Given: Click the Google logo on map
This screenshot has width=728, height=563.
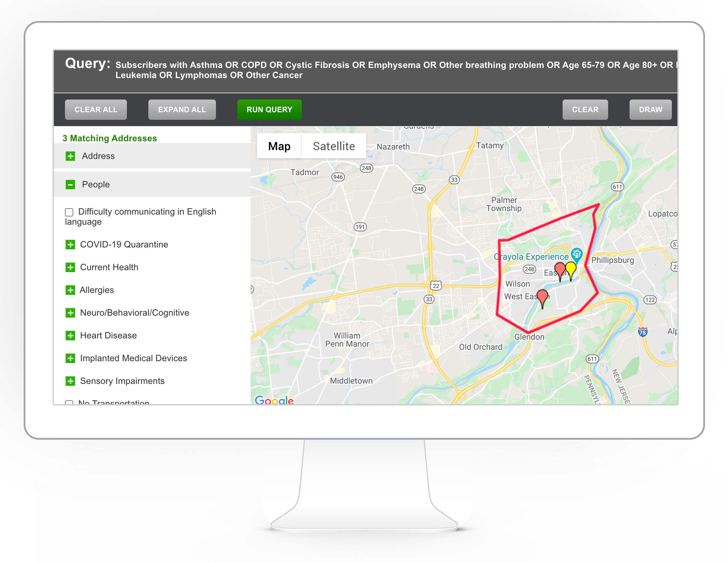Looking at the screenshot, I should coord(274,400).
